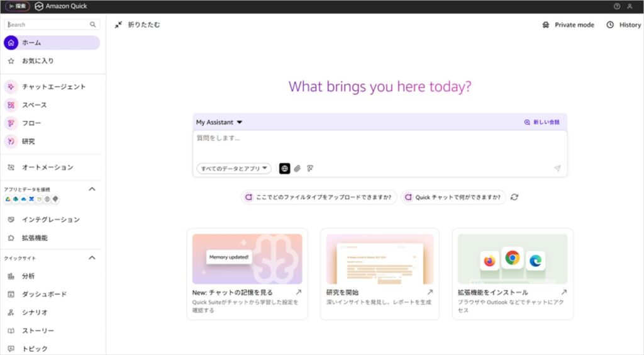Collapse the クイックサイト section
The image size is (644, 355).
92,258
